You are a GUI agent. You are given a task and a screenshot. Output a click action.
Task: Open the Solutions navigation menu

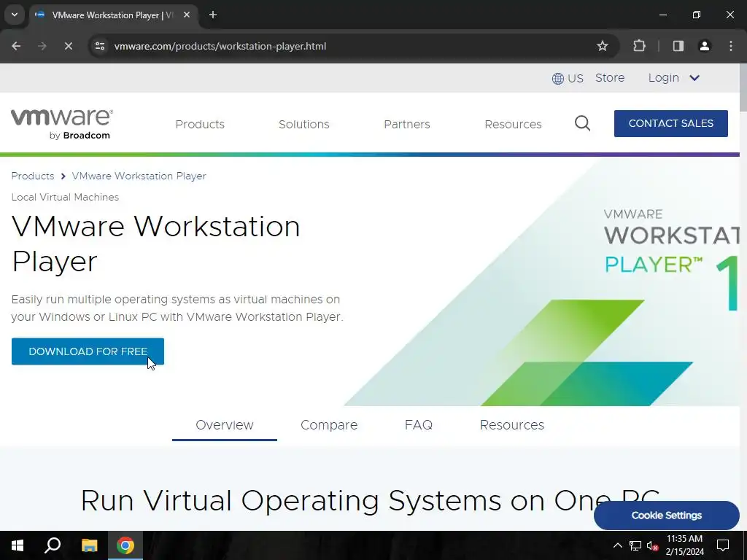coord(304,124)
